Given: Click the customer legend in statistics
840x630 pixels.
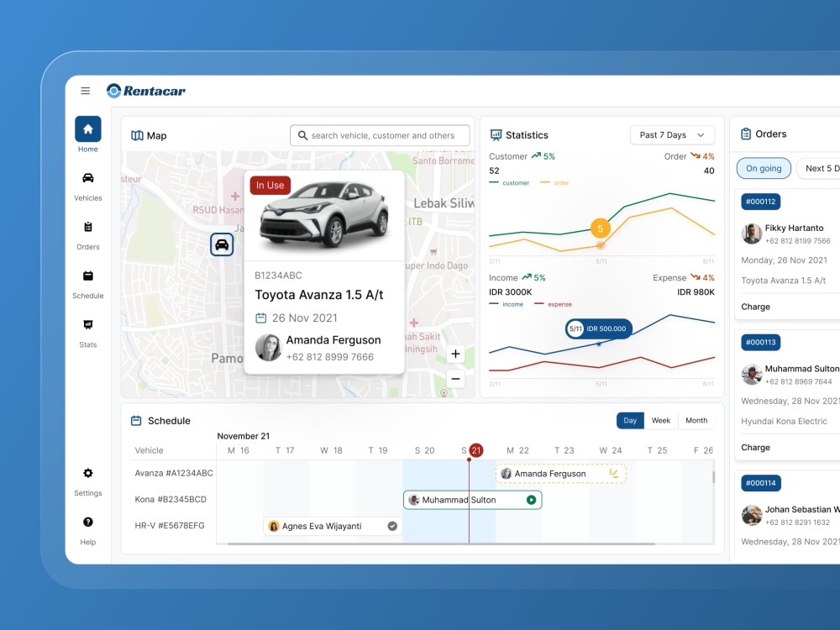Looking at the screenshot, I should [509, 182].
